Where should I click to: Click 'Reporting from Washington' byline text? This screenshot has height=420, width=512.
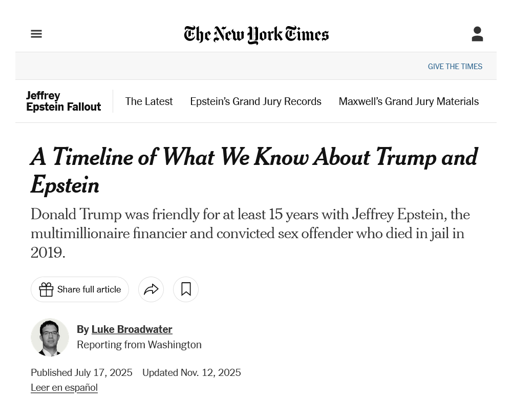pos(139,345)
